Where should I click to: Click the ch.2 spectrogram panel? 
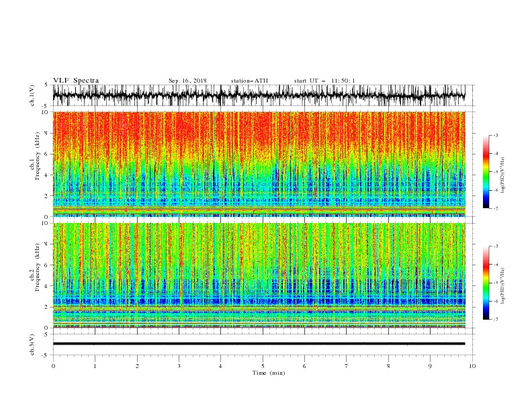[259, 275]
